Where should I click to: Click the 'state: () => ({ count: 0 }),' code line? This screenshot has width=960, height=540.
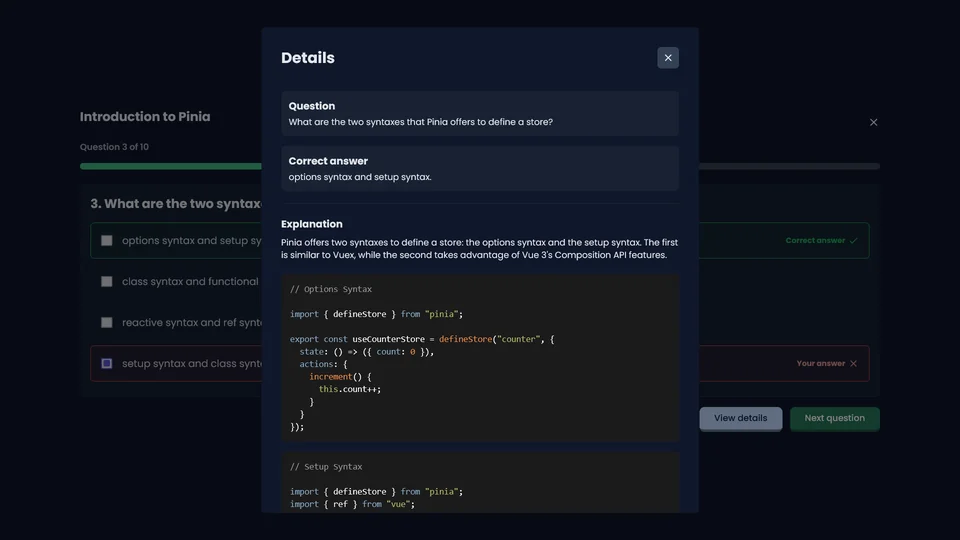(x=367, y=352)
